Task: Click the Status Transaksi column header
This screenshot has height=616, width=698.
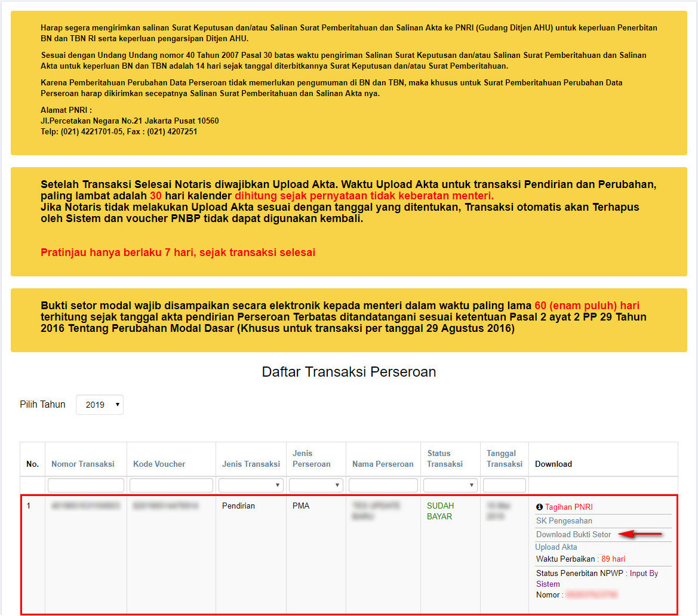Action: pos(444,458)
